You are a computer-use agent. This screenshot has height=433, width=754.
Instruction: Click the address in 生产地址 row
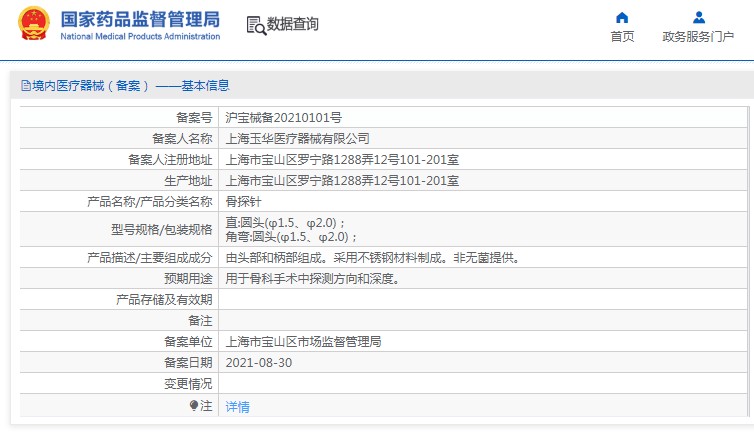(342, 181)
